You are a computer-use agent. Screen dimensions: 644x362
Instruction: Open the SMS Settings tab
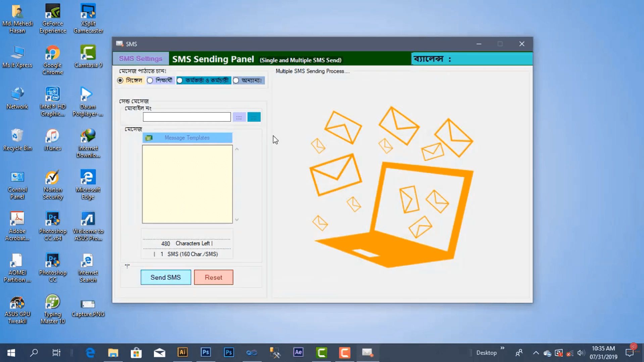pyautogui.click(x=141, y=59)
